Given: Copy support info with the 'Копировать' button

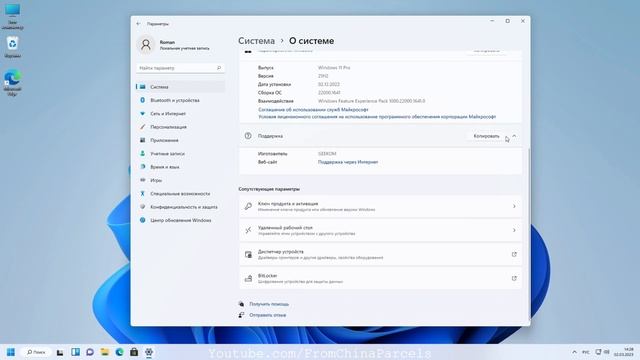Looking at the screenshot, I should [486, 136].
